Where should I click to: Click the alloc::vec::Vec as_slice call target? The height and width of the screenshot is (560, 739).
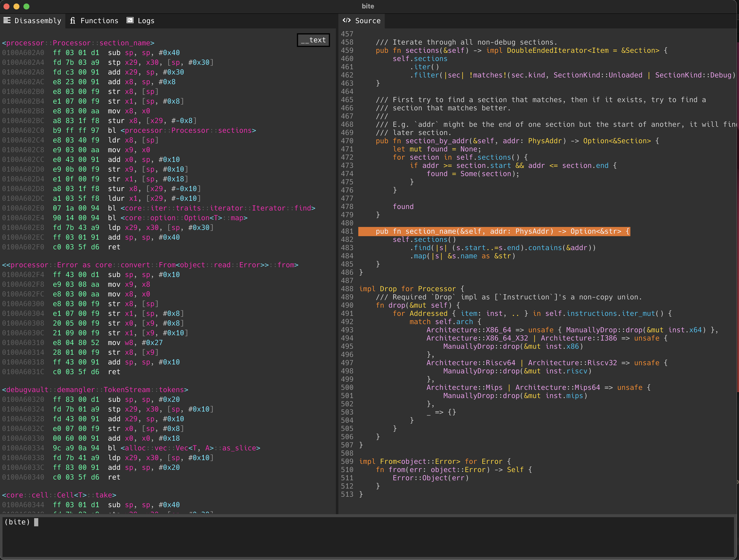190,448
